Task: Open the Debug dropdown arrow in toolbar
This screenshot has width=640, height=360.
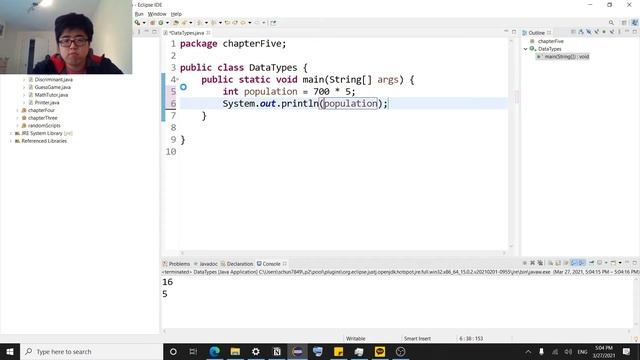Action: (x=144, y=23)
